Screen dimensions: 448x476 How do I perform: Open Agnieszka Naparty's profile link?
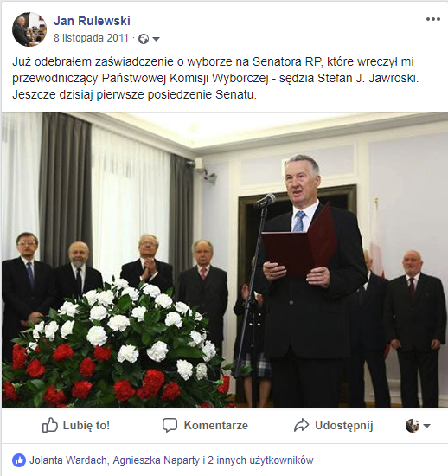[157, 460]
